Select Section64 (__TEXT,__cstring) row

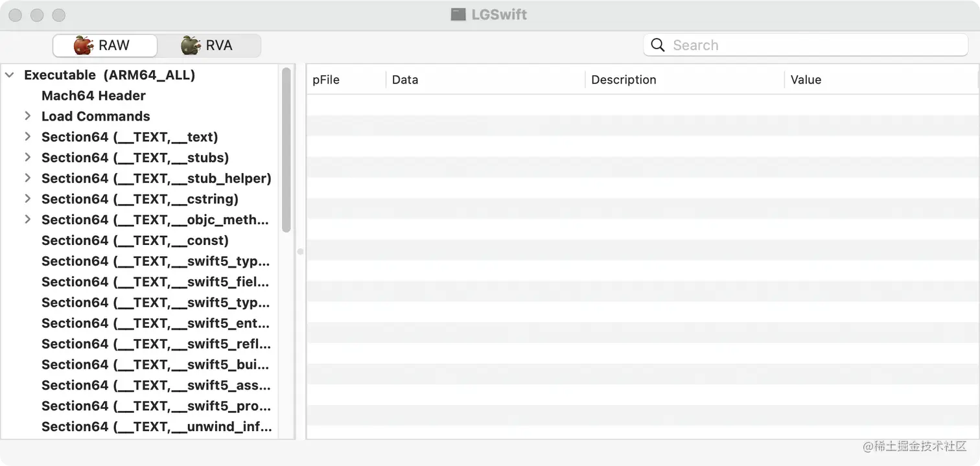tap(140, 199)
